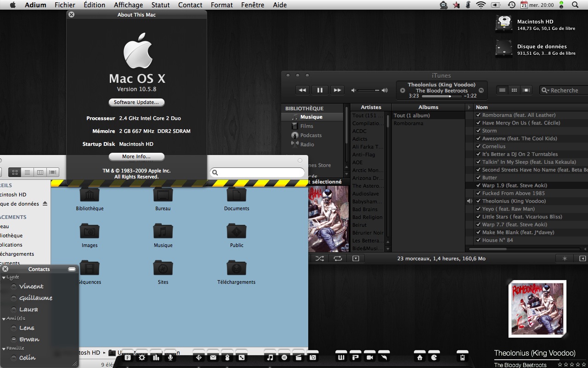Collapse the Lycée group in Contacts

click(x=4, y=277)
